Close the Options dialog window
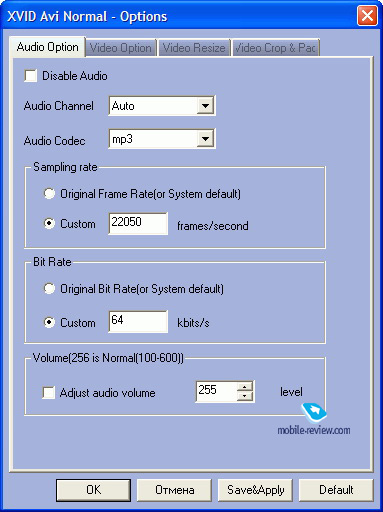This screenshot has height=512, width=383. [x=367, y=15]
